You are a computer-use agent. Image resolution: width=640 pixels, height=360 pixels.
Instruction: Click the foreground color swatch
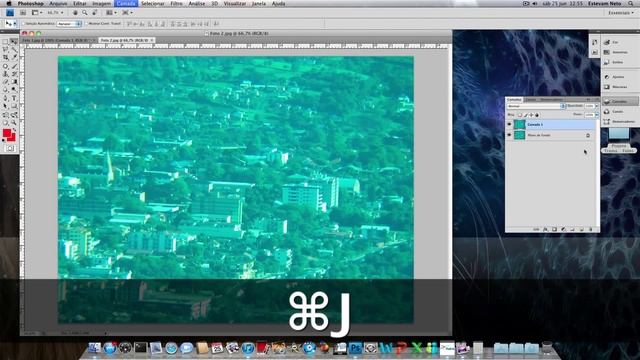(7, 133)
